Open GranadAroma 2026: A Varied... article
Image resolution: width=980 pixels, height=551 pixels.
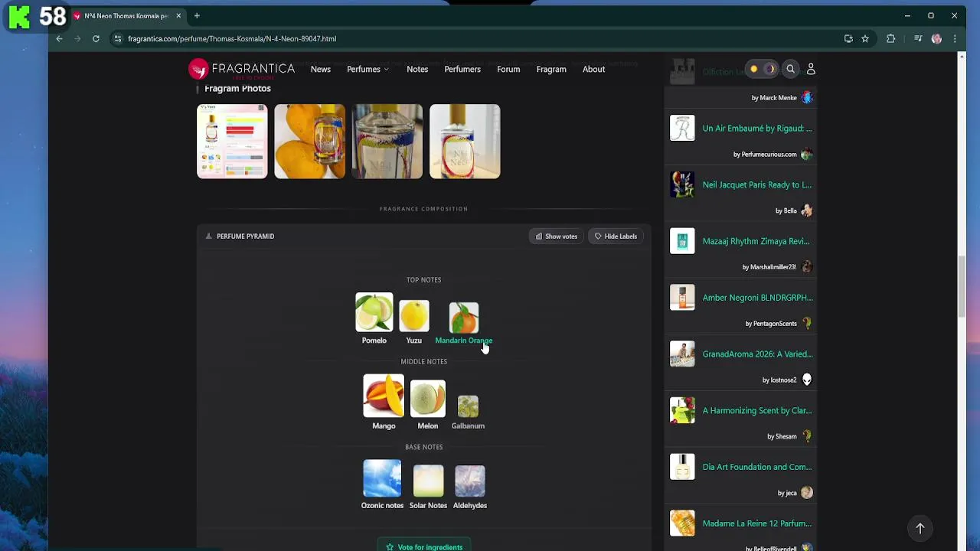[758, 354]
